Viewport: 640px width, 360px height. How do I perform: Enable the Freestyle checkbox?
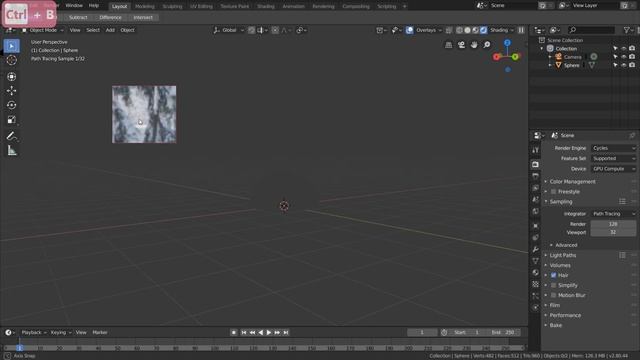point(553,191)
